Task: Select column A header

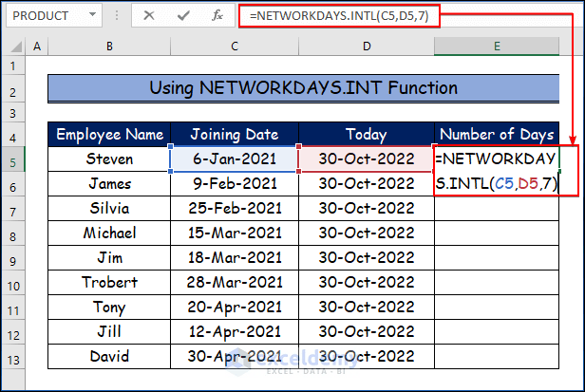Action: point(36,47)
